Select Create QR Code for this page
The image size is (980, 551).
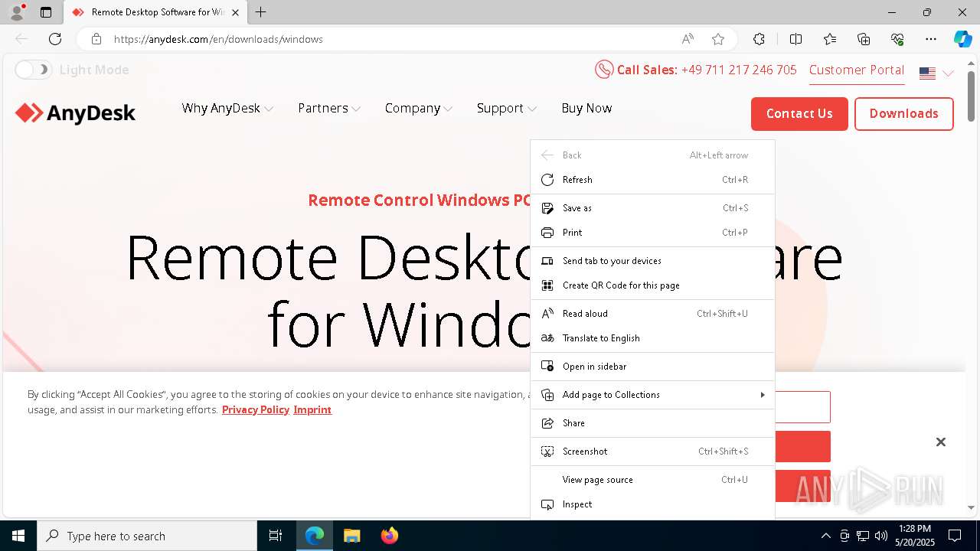click(652, 285)
